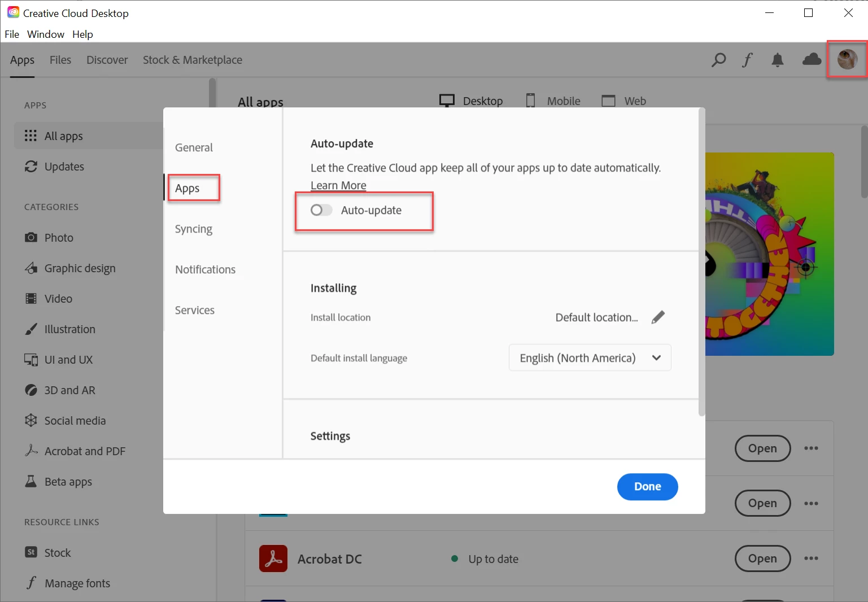Click the Graphic design pen icon

(x=31, y=268)
